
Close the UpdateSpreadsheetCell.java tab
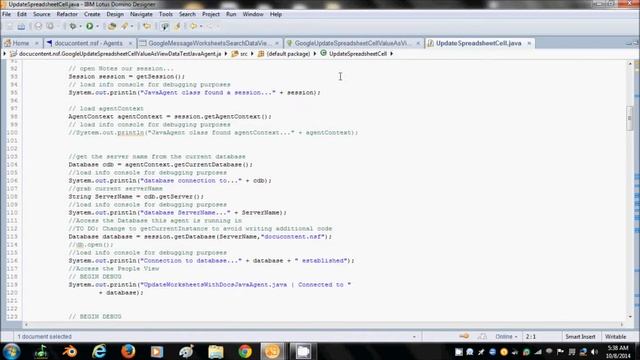tap(529, 43)
